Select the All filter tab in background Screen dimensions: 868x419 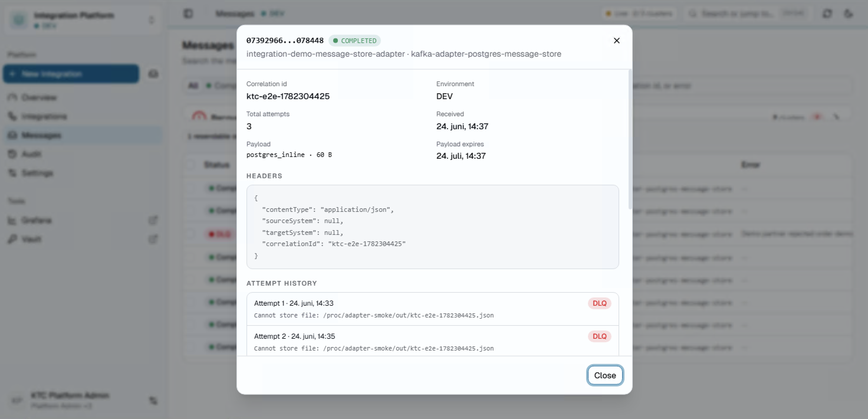(x=193, y=86)
